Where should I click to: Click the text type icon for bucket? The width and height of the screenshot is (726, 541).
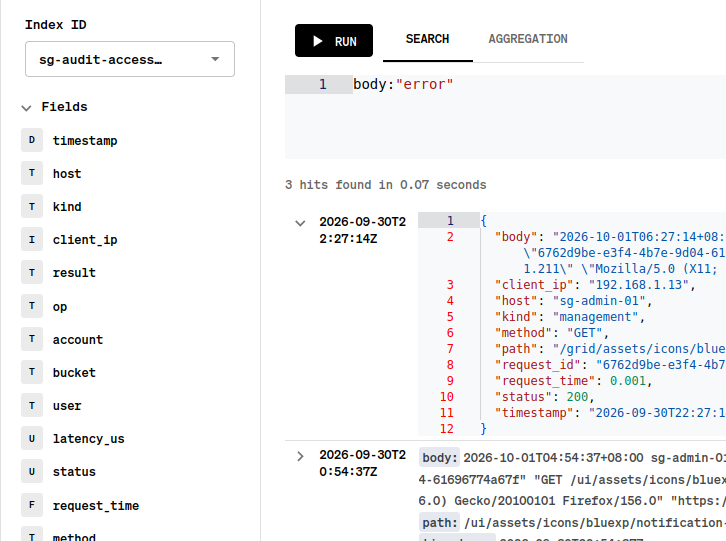click(32, 372)
